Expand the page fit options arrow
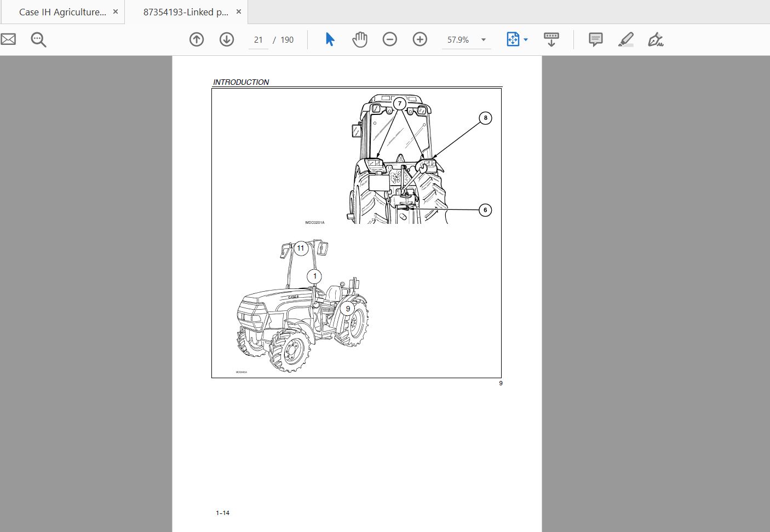 pos(526,39)
